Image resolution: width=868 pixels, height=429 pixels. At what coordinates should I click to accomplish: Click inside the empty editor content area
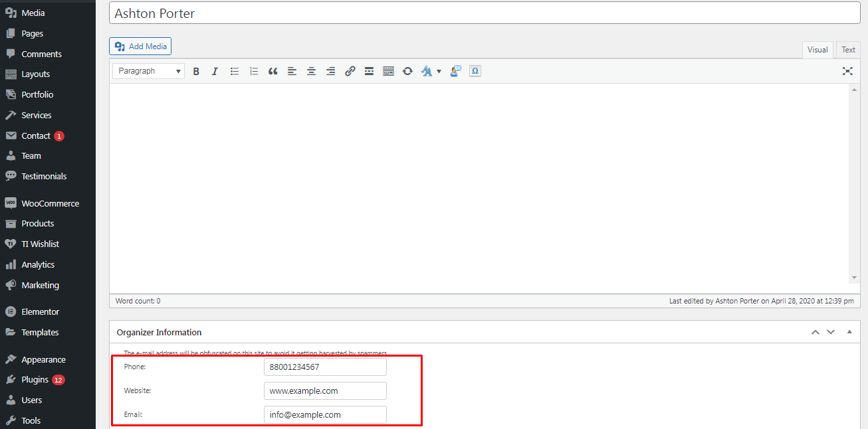click(479, 188)
